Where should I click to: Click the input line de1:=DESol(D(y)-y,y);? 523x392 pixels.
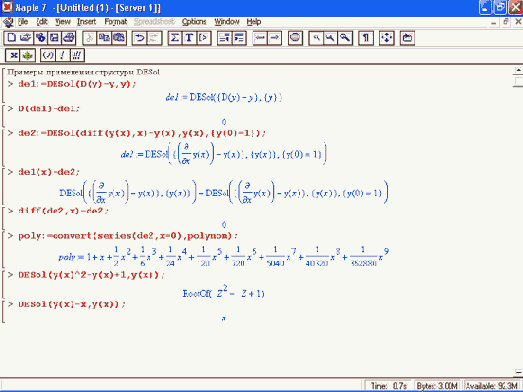[77, 84]
